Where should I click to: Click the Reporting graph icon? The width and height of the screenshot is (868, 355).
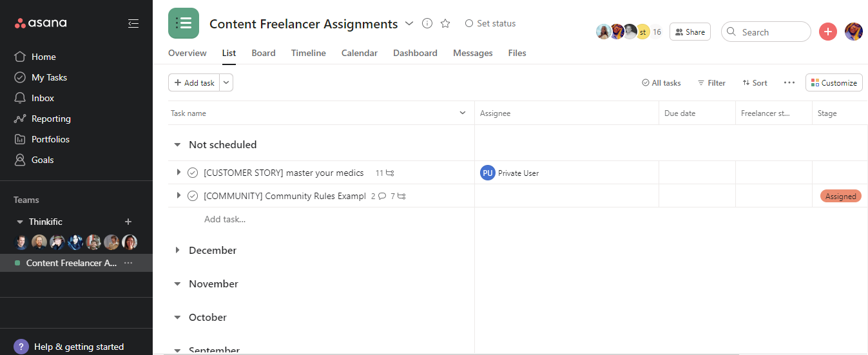[20, 119]
